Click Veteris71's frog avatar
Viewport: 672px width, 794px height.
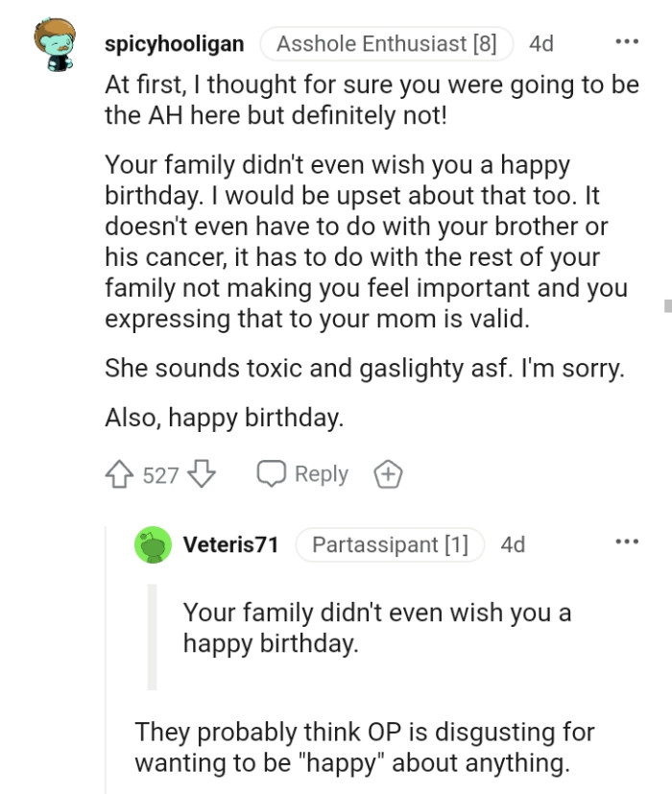[x=153, y=544]
